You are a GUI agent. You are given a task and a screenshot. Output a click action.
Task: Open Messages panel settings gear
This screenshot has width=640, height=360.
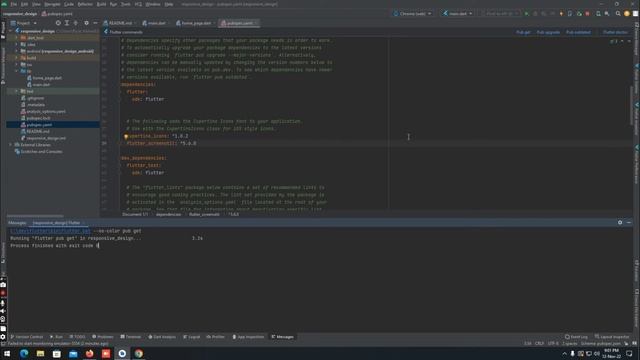coord(620,222)
